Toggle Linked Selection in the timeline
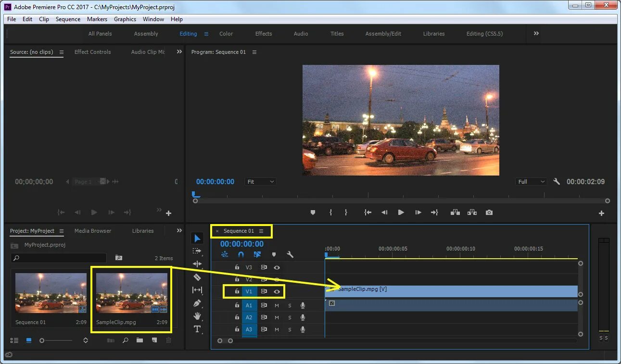 pos(257,254)
